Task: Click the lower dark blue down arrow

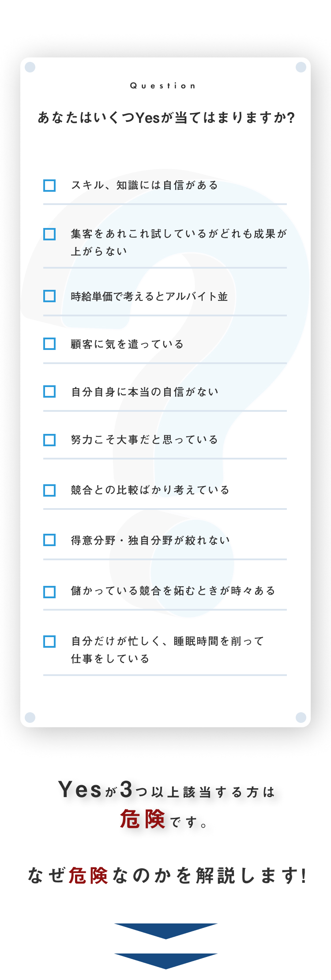Action: [x=165, y=960]
